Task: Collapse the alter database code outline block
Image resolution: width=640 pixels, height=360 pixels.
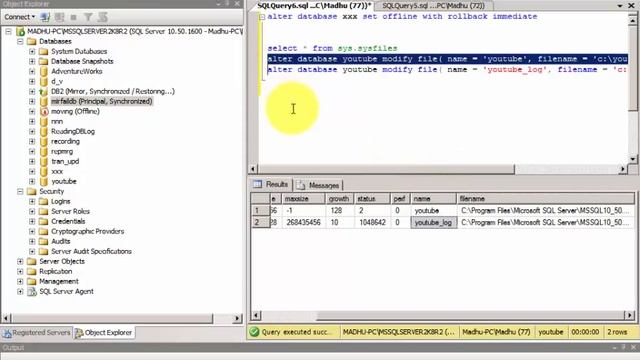Action: 262,17
